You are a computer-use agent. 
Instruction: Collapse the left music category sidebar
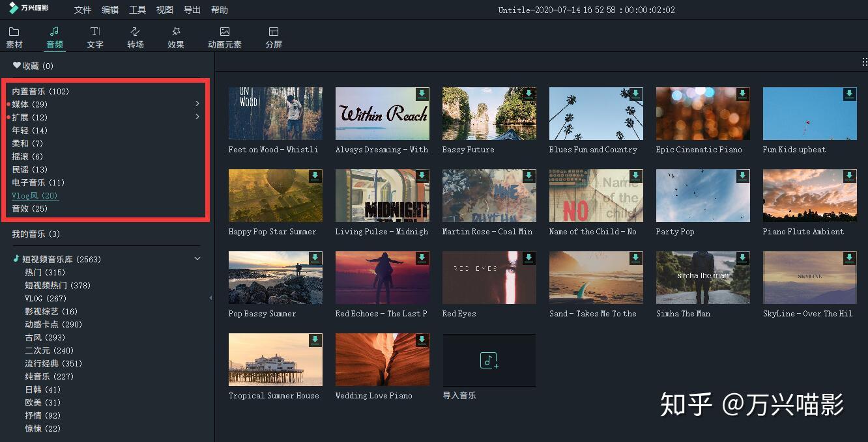pos(210,297)
